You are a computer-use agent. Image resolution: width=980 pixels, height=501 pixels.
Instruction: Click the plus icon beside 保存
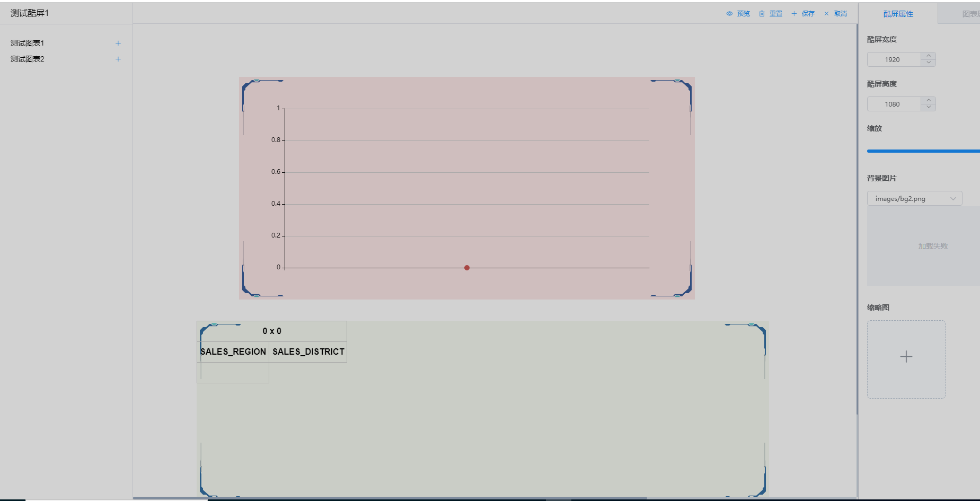click(794, 14)
